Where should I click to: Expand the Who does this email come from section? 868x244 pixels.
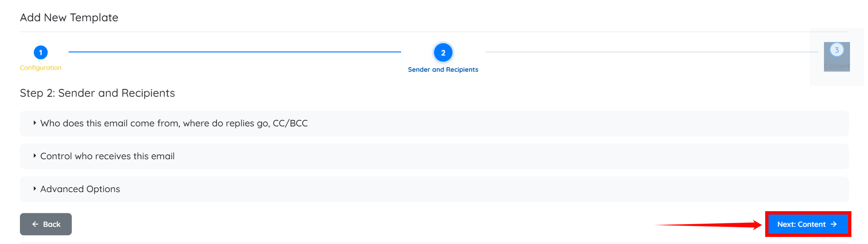coord(174,123)
